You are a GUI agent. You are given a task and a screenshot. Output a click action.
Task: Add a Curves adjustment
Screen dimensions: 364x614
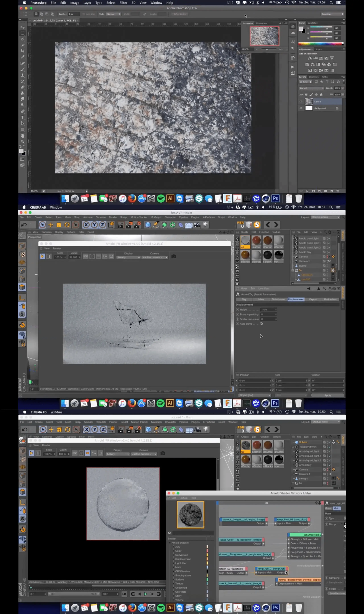click(x=321, y=58)
